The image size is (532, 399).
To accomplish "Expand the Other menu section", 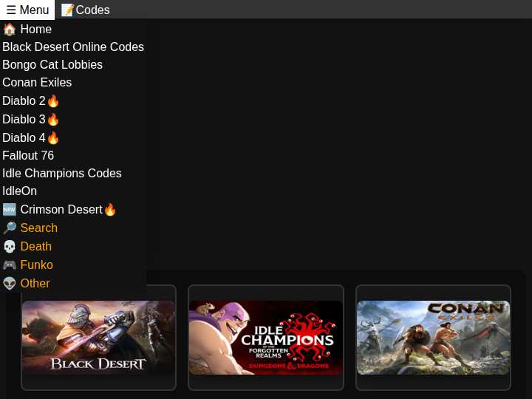I will pos(35,284).
